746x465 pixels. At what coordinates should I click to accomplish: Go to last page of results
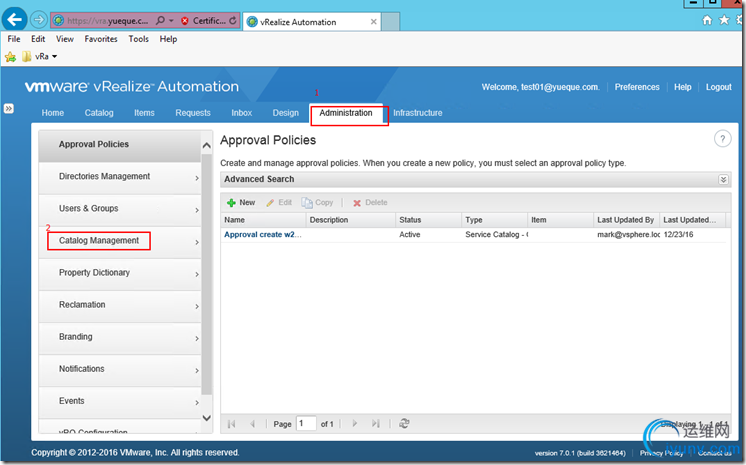click(x=376, y=424)
